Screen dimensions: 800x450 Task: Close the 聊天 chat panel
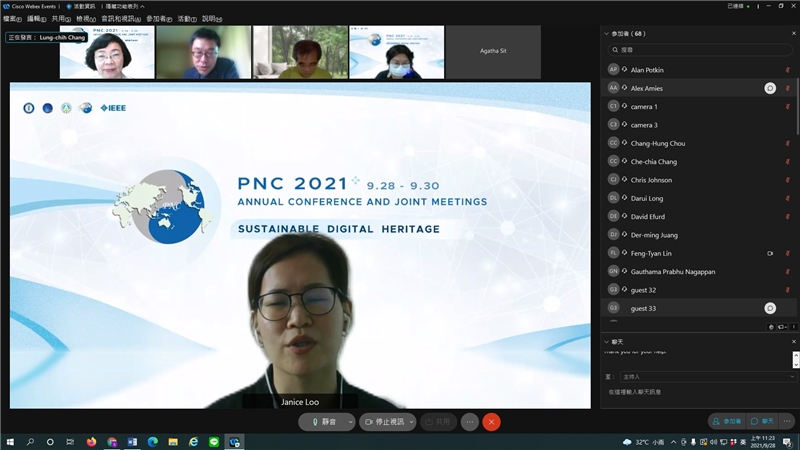click(x=793, y=342)
